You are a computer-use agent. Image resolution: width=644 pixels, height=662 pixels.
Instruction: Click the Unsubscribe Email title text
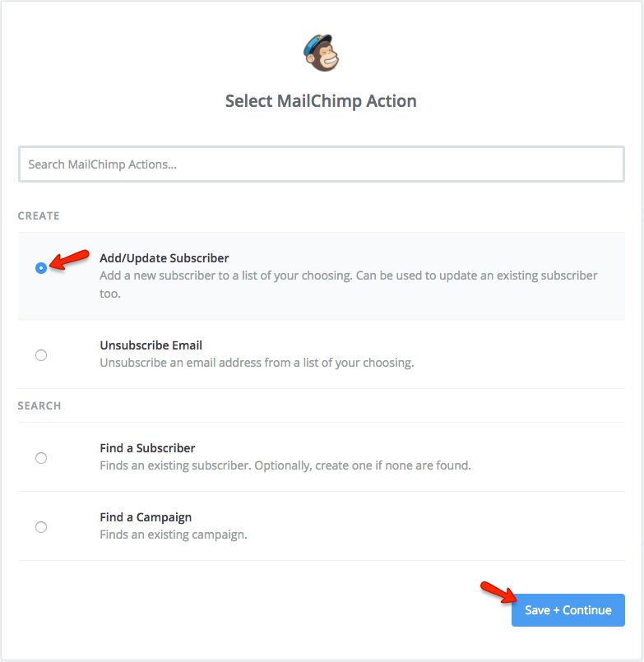pos(151,345)
